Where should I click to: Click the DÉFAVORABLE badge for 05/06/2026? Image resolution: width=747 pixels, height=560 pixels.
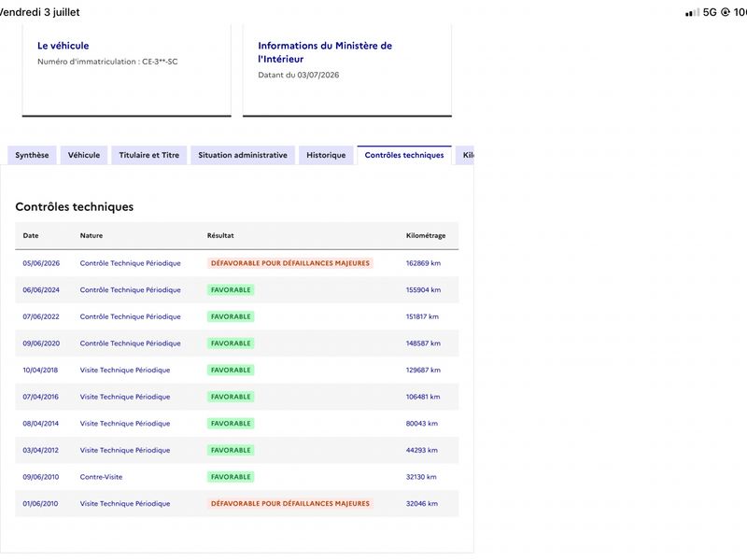click(x=290, y=263)
